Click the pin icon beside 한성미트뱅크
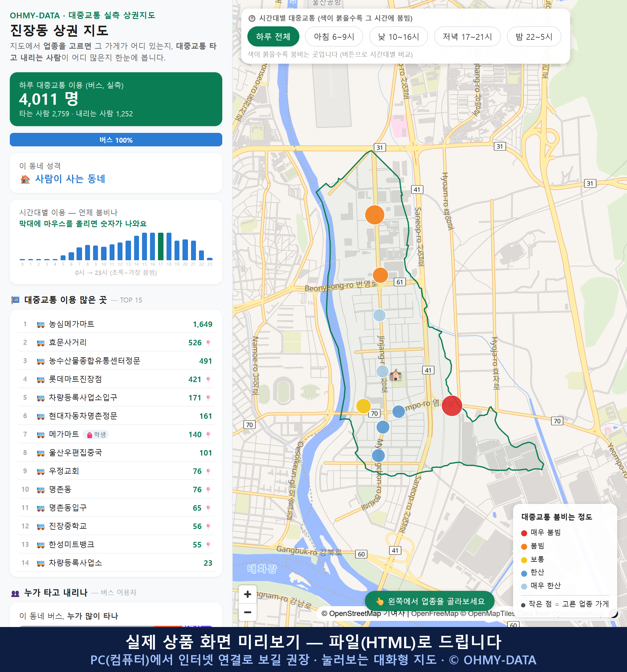The height and width of the screenshot is (672, 627). [208, 545]
